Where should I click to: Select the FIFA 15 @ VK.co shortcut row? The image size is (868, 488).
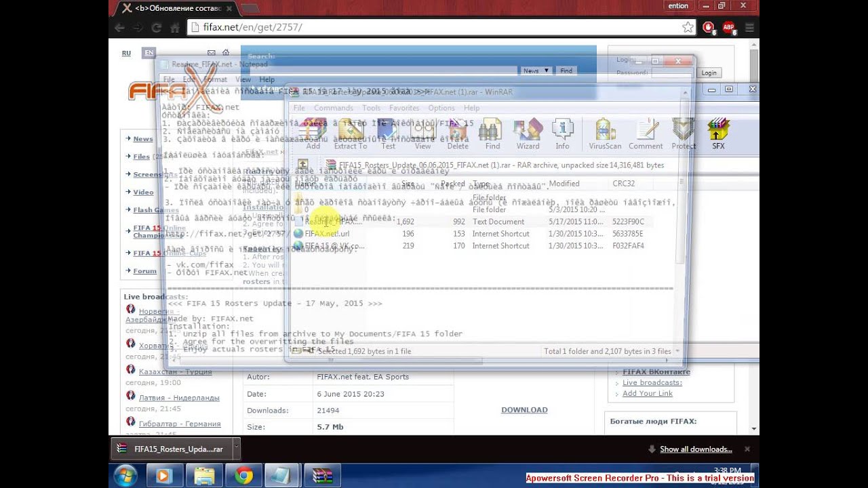click(471, 246)
